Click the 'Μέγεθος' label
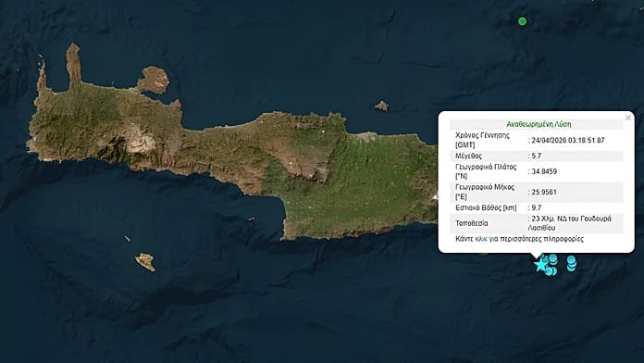 [468, 156]
